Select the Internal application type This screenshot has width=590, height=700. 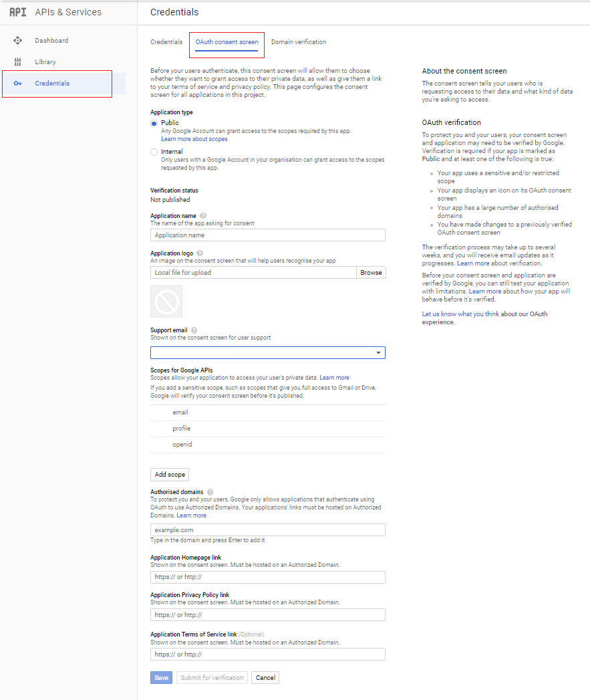[152, 151]
